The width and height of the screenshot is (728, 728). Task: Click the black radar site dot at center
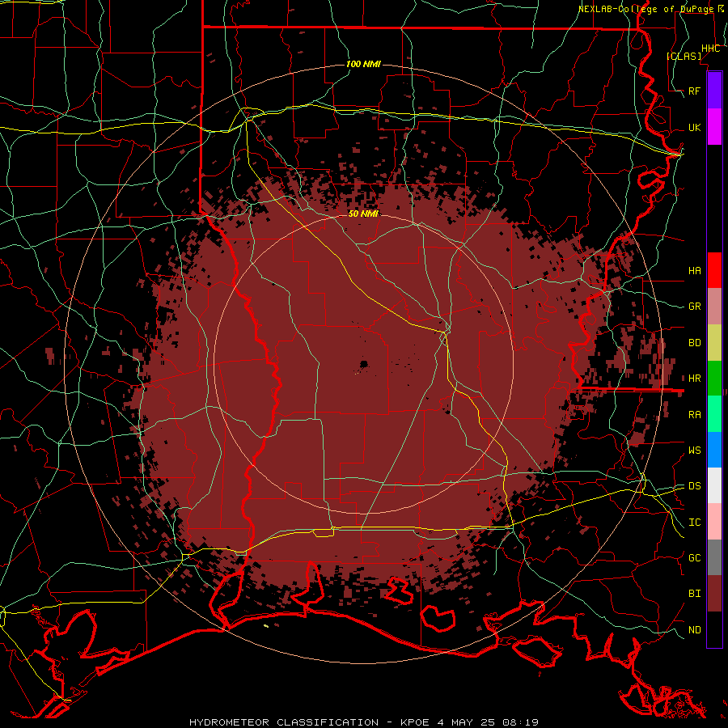point(363,365)
